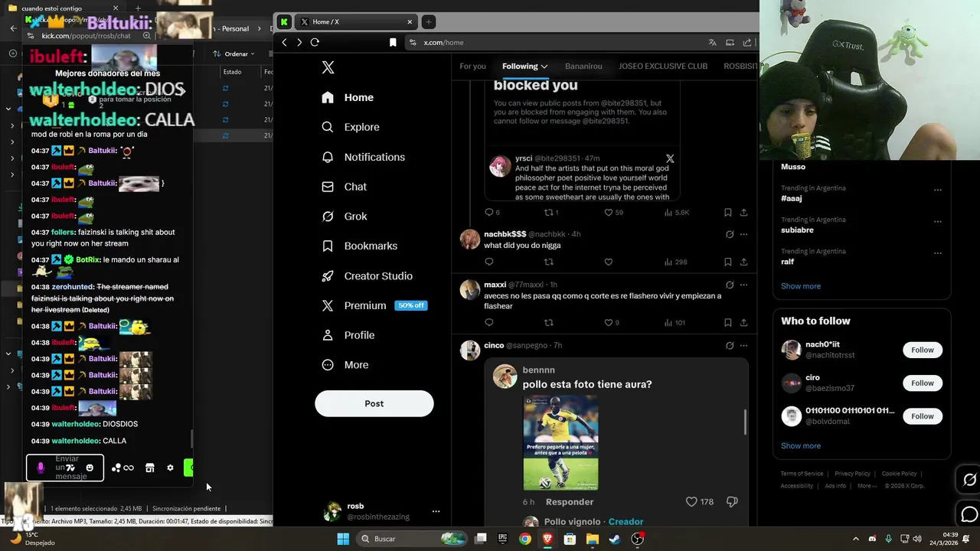Open Creator Studio in the X sidebar
The image size is (980, 551).
pyautogui.click(x=367, y=275)
